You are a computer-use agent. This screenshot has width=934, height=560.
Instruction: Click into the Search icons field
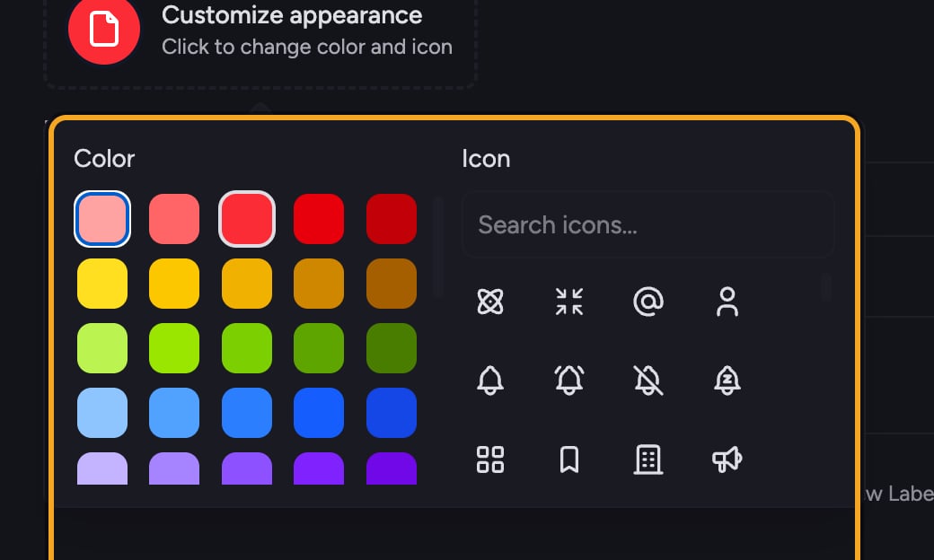tap(648, 224)
